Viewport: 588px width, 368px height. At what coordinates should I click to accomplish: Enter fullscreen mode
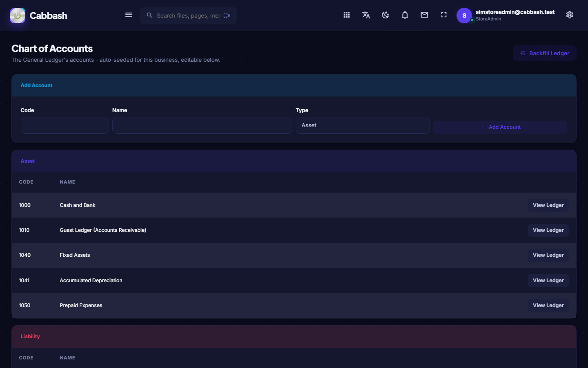444,15
